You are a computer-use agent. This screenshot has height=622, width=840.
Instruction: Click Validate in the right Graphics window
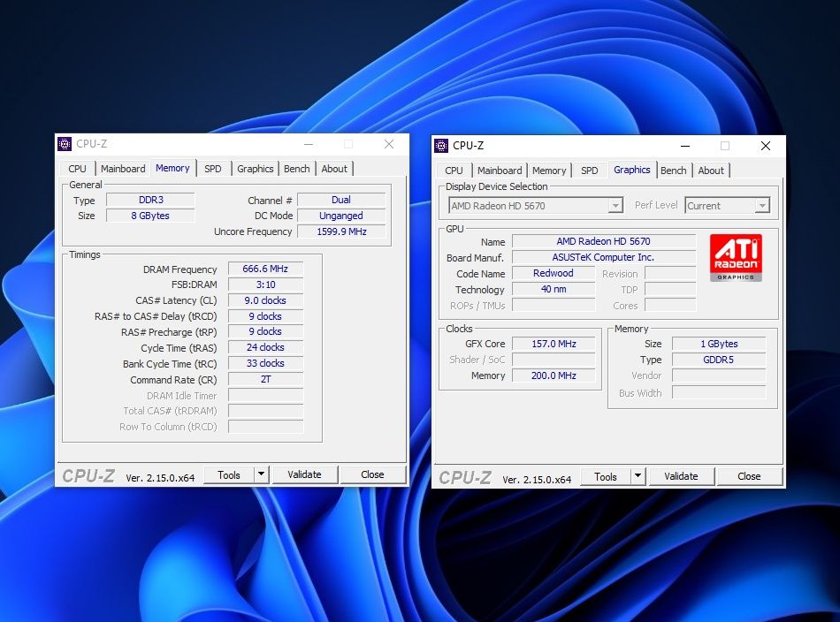[681, 476]
